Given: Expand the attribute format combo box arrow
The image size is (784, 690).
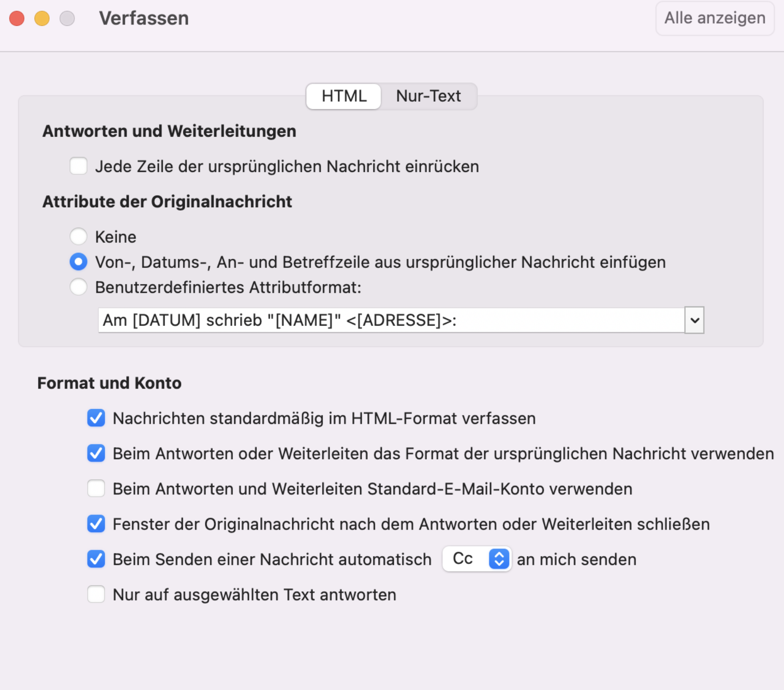Looking at the screenshot, I should (694, 320).
